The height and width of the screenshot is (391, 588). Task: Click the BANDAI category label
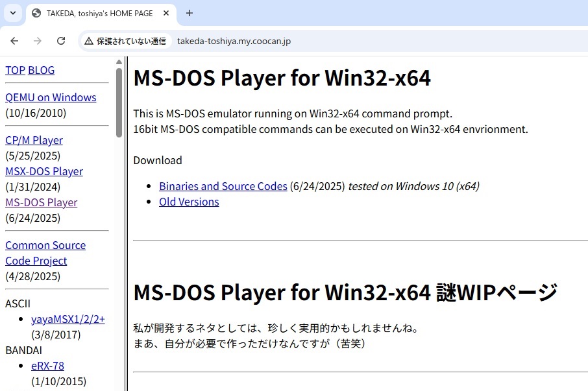coord(23,350)
